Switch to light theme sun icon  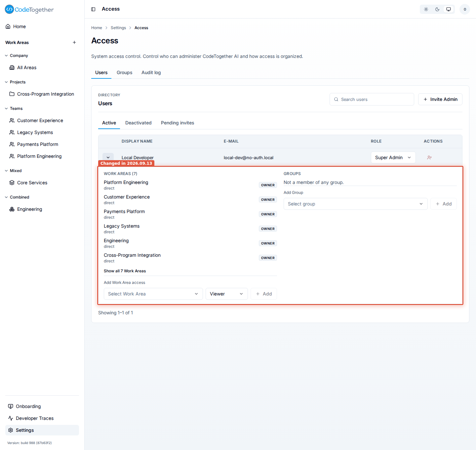426,9
